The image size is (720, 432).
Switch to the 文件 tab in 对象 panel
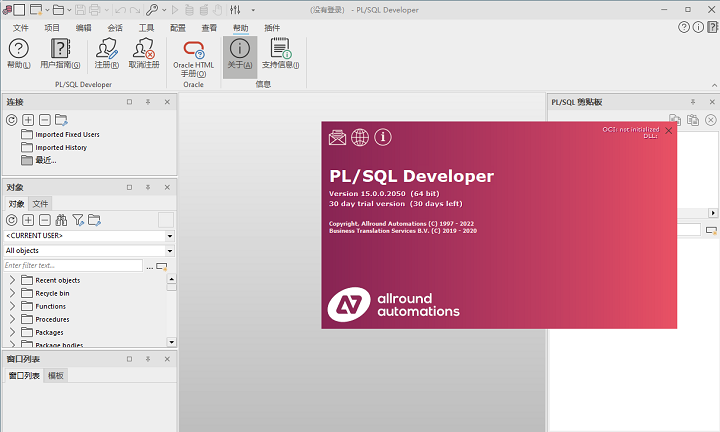tap(40, 204)
